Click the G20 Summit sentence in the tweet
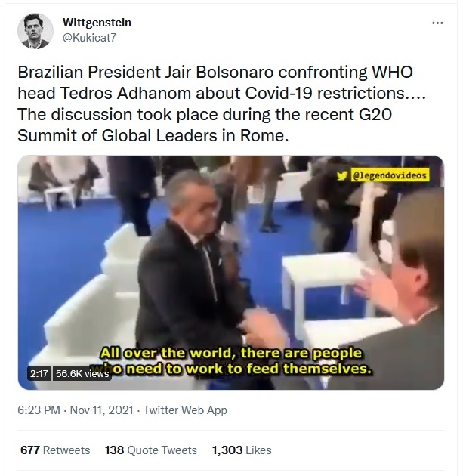Screen dimensions: 463x476 pos(205,125)
